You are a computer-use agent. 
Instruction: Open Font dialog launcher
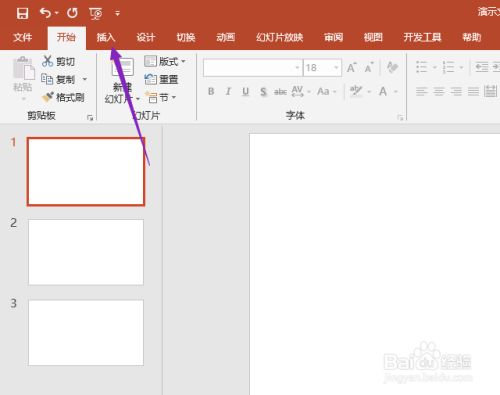[x=400, y=117]
